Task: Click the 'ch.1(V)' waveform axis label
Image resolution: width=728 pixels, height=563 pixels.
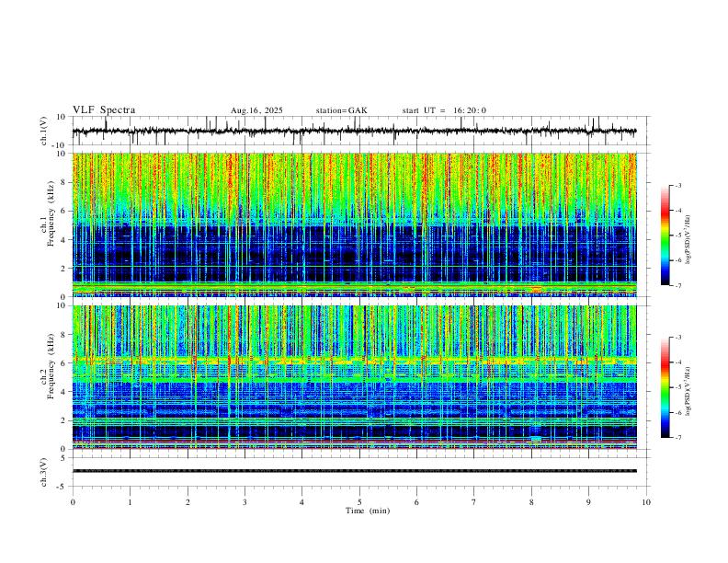Action: point(43,131)
